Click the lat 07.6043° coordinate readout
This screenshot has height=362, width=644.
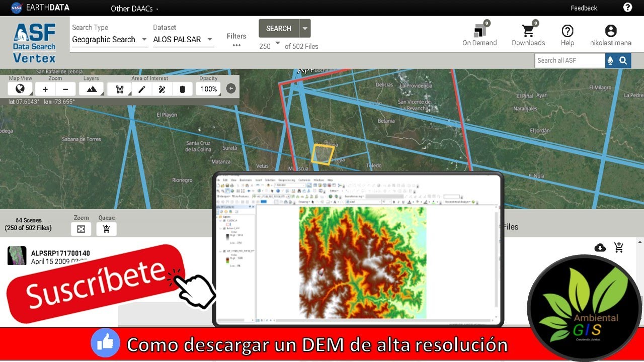(25, 102)
